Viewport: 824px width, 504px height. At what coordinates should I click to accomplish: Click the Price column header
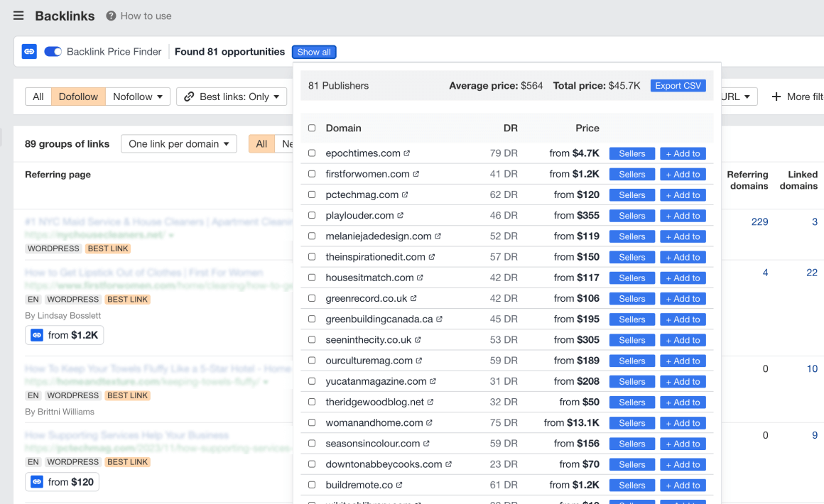click(587, 128)
